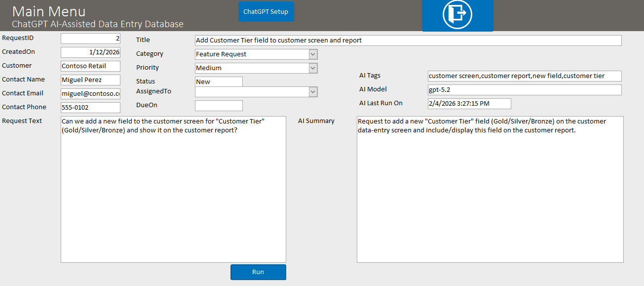
Task: Click the Title text field
Action: (408, 41)
